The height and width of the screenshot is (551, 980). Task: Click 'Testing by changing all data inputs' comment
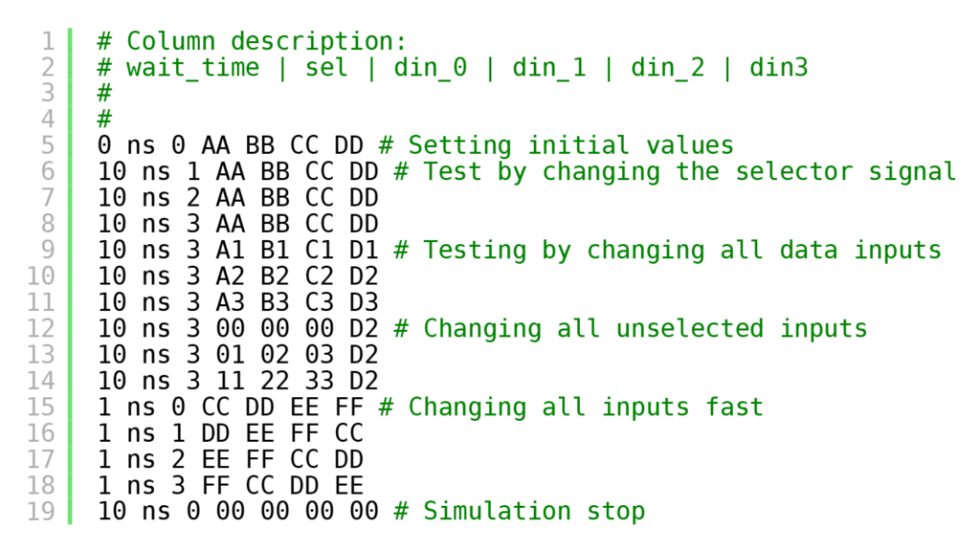pos(681,250)
